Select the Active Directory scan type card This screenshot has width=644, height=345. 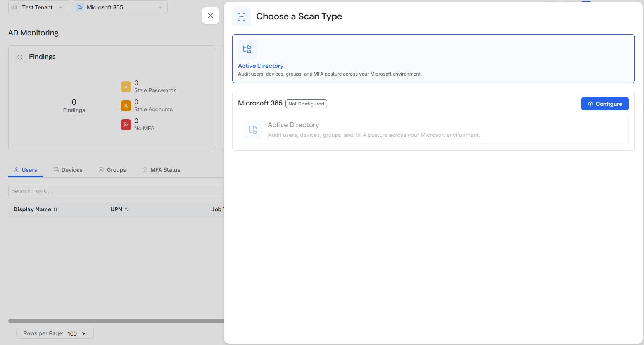433,59
